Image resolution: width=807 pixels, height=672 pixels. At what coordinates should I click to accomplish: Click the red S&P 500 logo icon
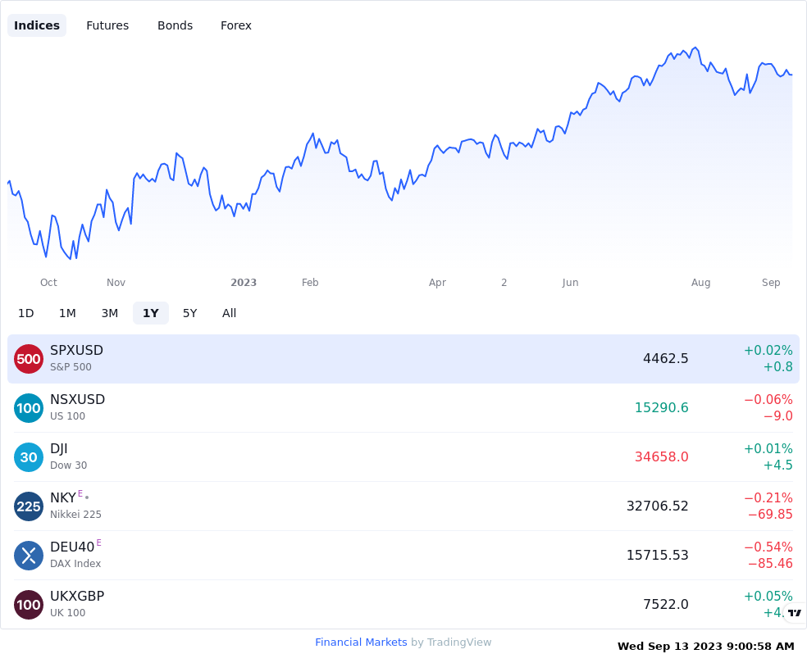[x=29, y=359]
